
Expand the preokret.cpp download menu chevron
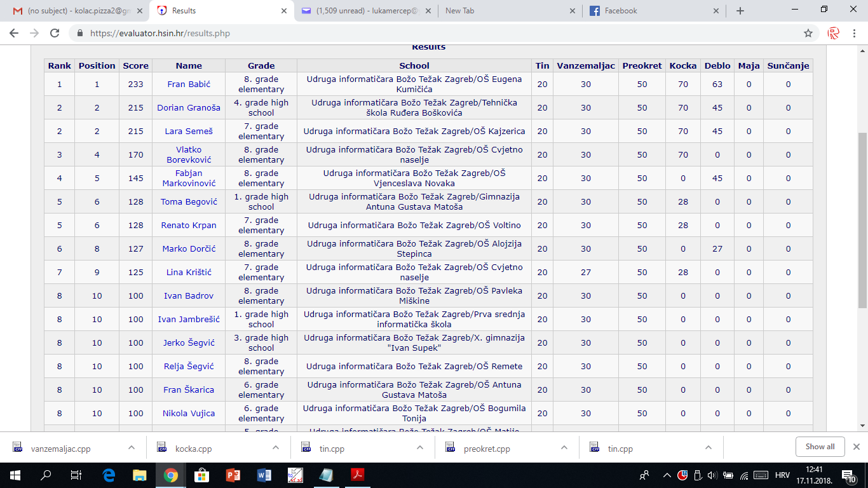(x=564, y=447)
